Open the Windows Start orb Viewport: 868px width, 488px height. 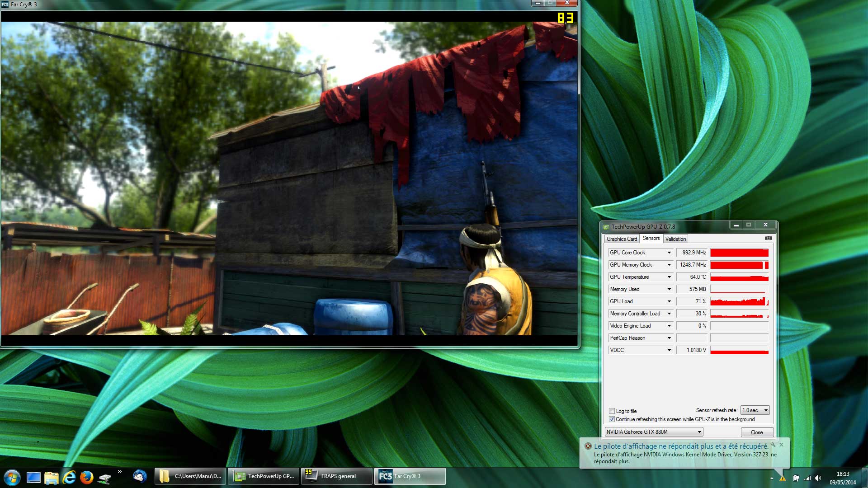(12, 477)
